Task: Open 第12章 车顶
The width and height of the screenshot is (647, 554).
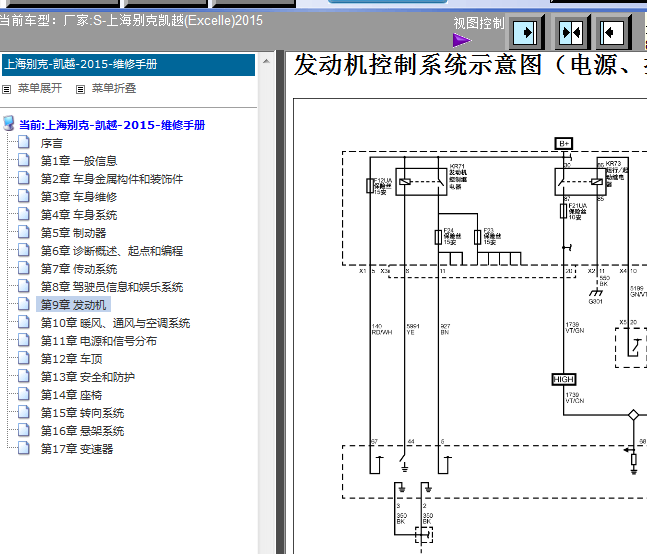Action: click(x=71, y=359)
